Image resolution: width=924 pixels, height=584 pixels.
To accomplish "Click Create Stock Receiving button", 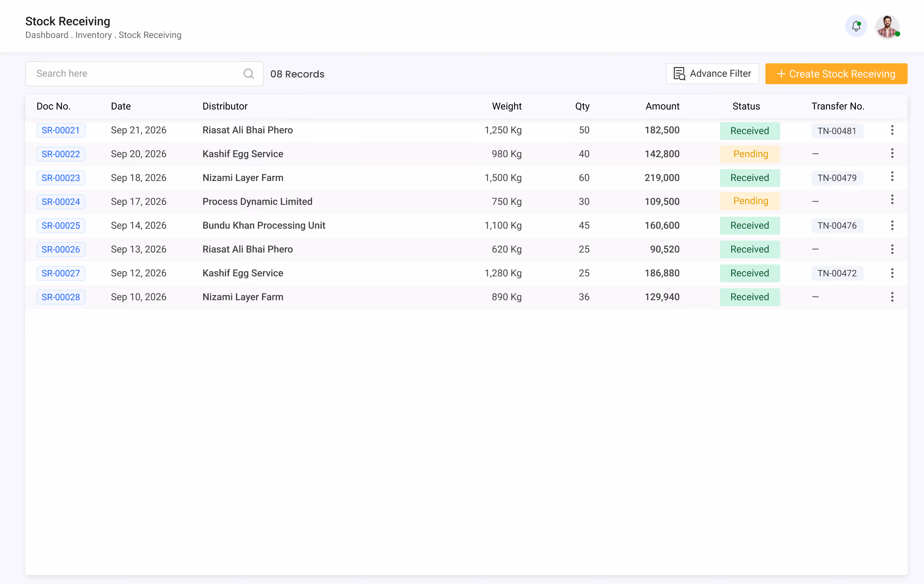I will coord(836,74).
